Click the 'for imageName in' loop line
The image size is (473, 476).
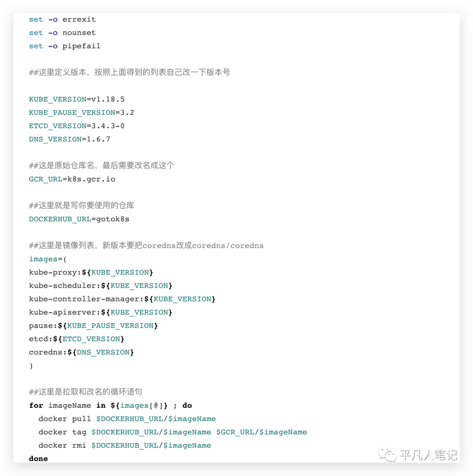pyautogui.click(x=111, y=406)
